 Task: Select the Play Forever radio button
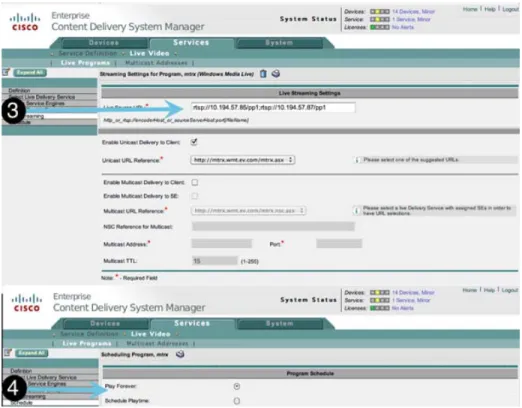pyautogui.click(x=237, y=386)
